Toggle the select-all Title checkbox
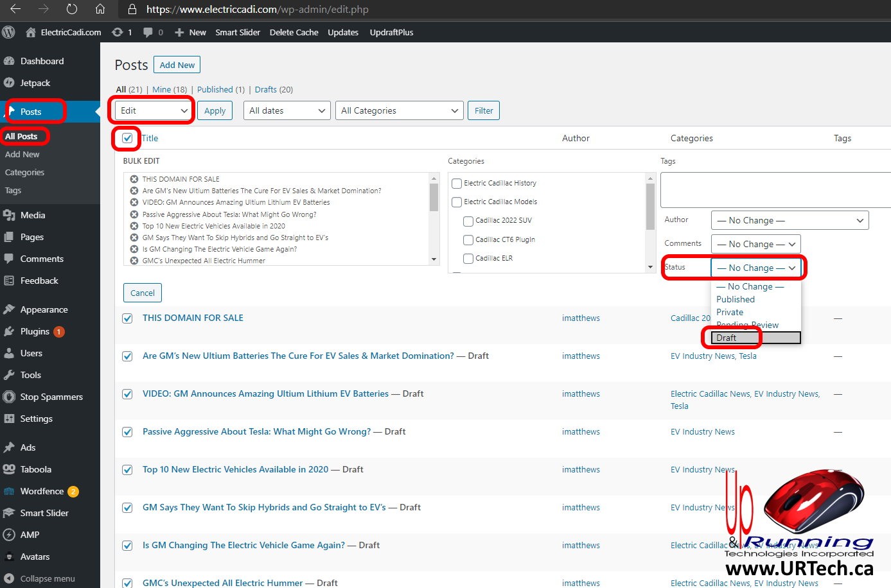The image size is (891, 588). (127, 138)
